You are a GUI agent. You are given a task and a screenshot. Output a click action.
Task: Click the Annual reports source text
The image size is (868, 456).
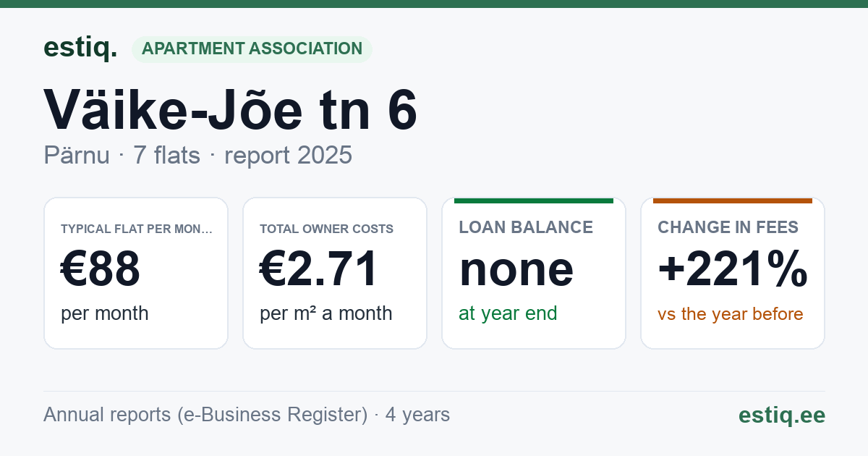(247, 415)
